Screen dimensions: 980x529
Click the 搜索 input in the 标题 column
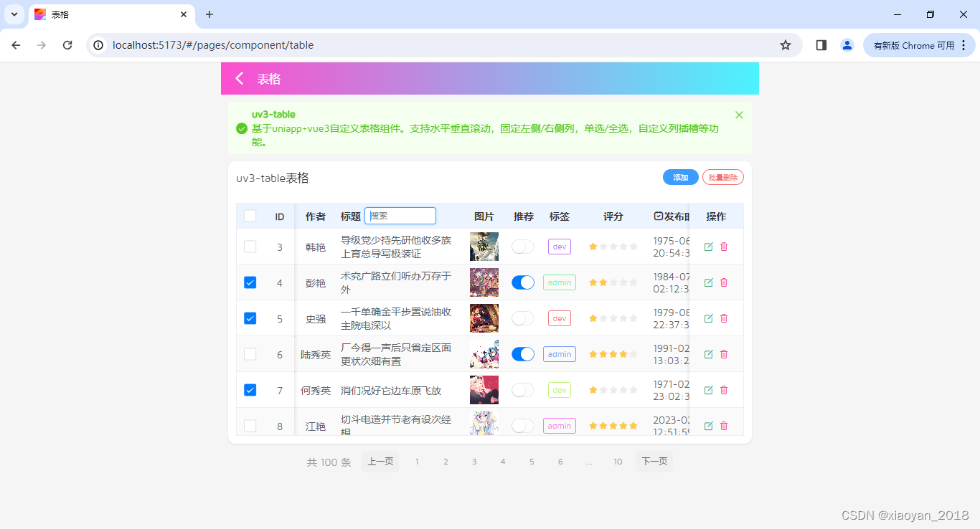[x=400, y=215]
